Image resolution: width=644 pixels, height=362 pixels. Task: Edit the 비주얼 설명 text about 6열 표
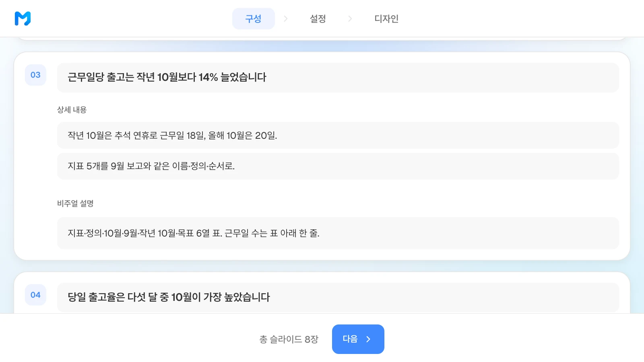(x=338, y=233)
